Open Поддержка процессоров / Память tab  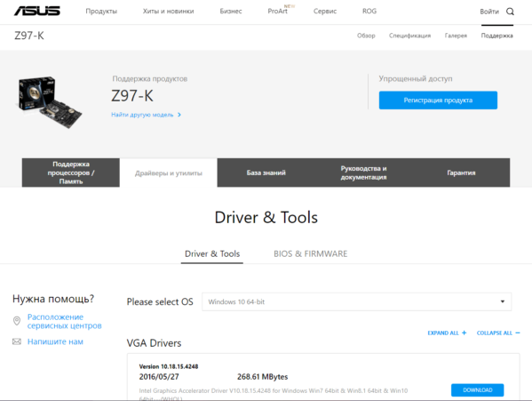pos(71,172)
